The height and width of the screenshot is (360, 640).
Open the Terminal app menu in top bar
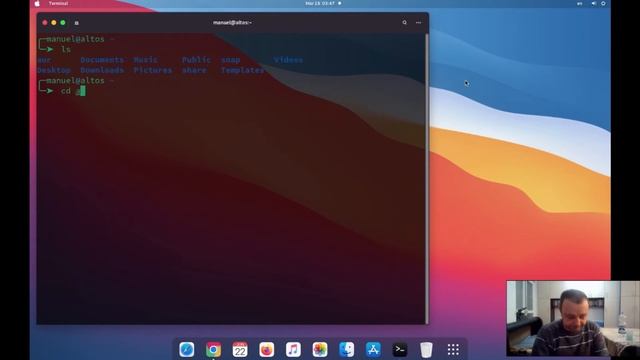pyautogui.click(x=58, y=3)
